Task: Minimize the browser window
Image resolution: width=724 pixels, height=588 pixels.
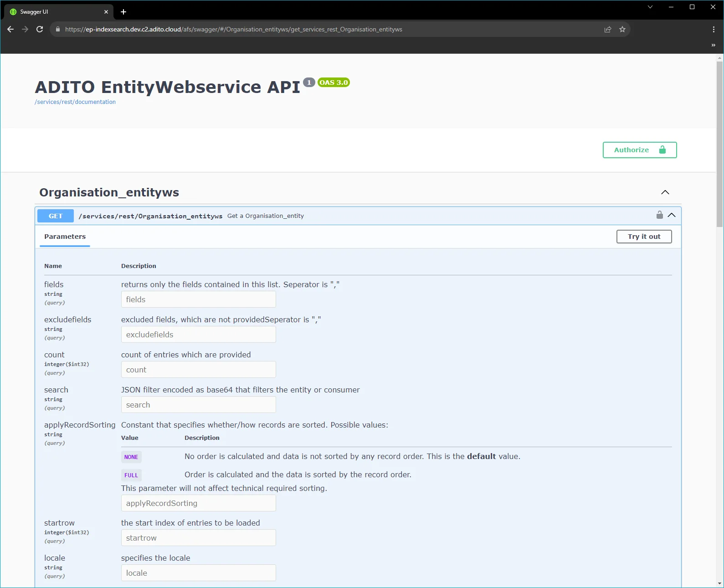Action: point(671,7)
